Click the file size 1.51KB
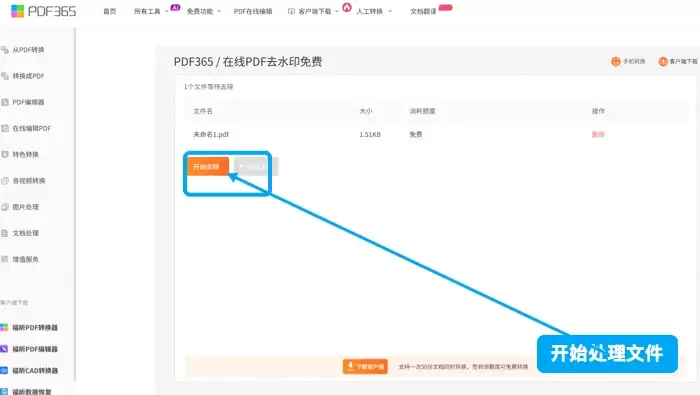This screenshot has width=700, height=395. click(370, 134)
